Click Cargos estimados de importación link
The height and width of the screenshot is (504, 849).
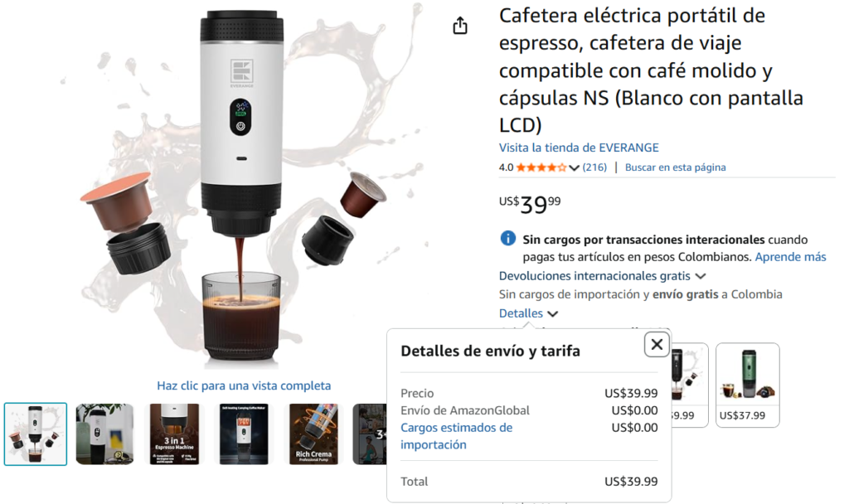click(x=457, y=436)
